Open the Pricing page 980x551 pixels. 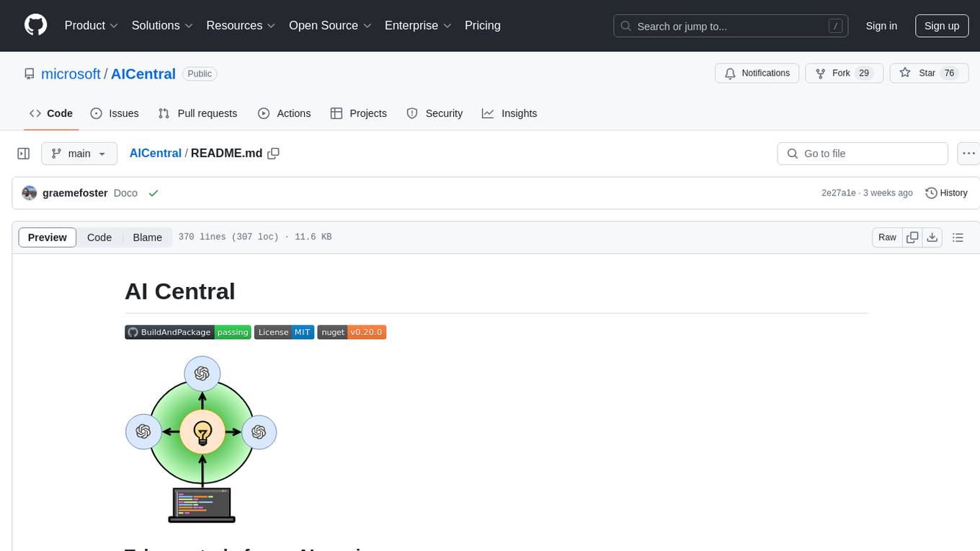click(x=483, y=25)
